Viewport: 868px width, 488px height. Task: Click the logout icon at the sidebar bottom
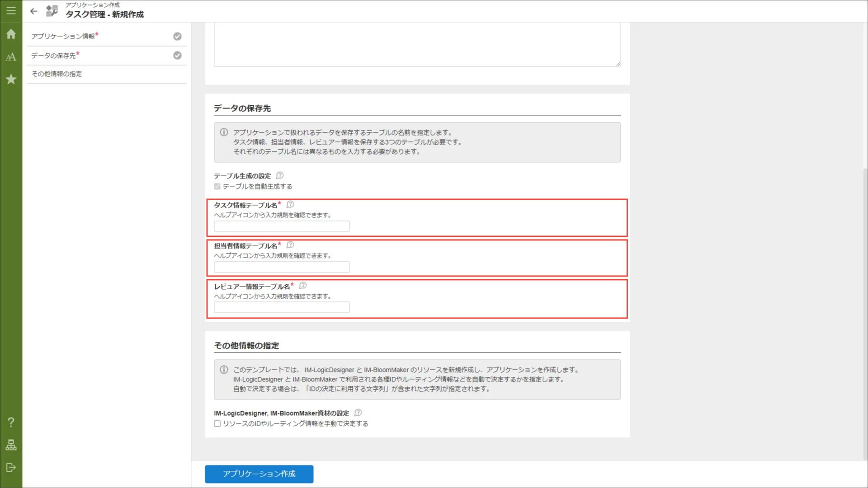[x=11, y=468]
